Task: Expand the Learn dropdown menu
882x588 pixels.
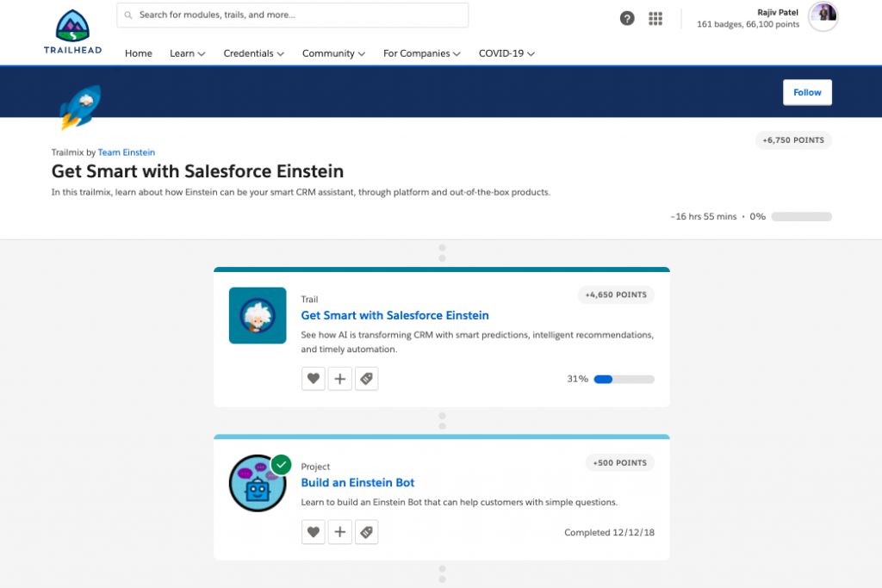Action: [x=187, y=53]
